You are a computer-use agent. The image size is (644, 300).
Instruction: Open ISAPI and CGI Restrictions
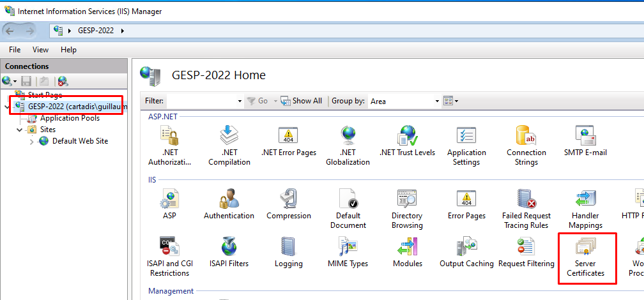point(170,257)
